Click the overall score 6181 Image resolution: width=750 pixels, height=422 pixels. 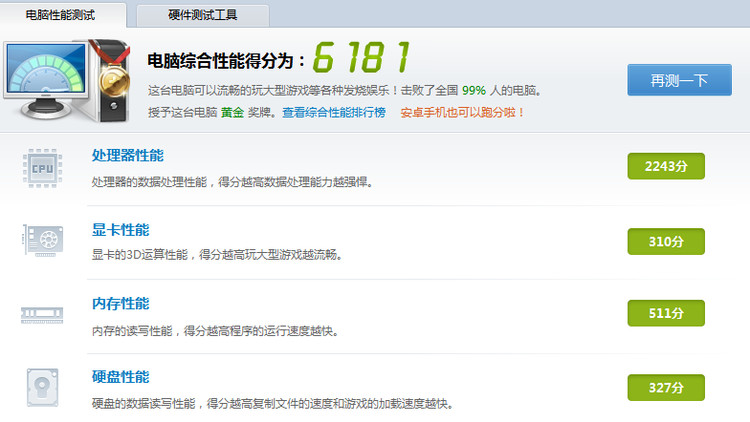click(x=362, y=57)
